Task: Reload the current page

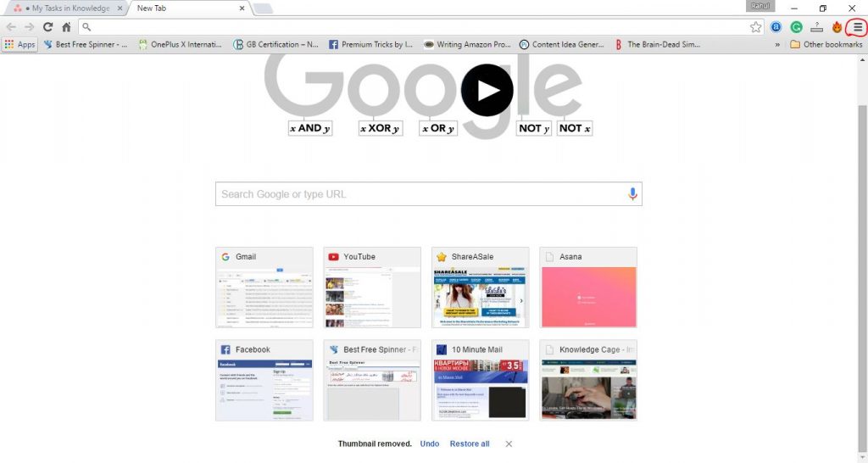Action: point(48,26)
